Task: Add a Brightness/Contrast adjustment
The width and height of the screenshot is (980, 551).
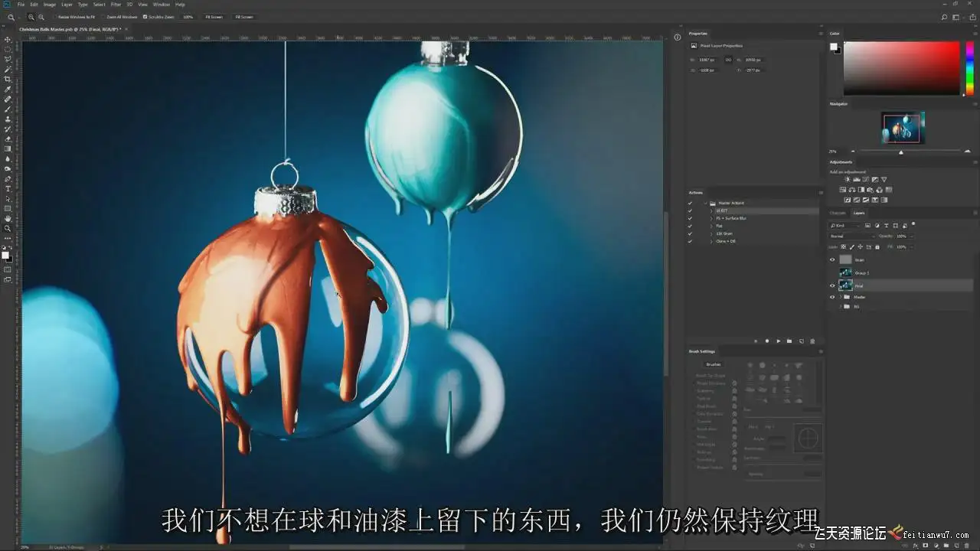Action: point(848,180)
